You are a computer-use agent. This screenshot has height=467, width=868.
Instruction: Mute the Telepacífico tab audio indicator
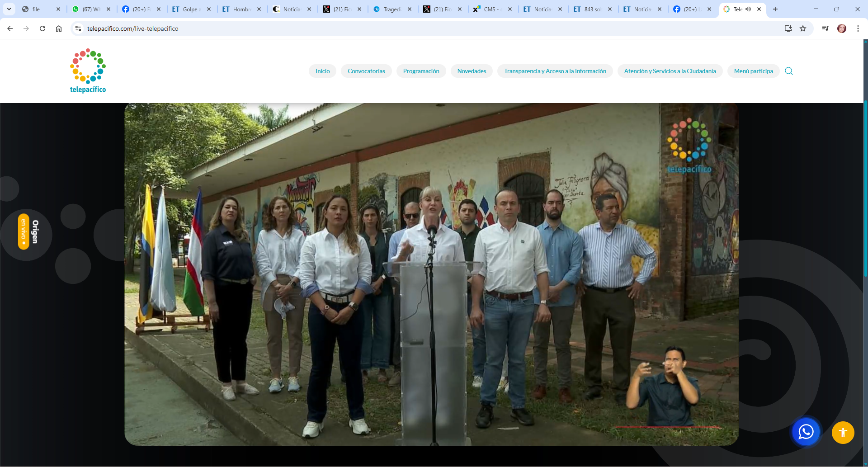tap(748, 9)
